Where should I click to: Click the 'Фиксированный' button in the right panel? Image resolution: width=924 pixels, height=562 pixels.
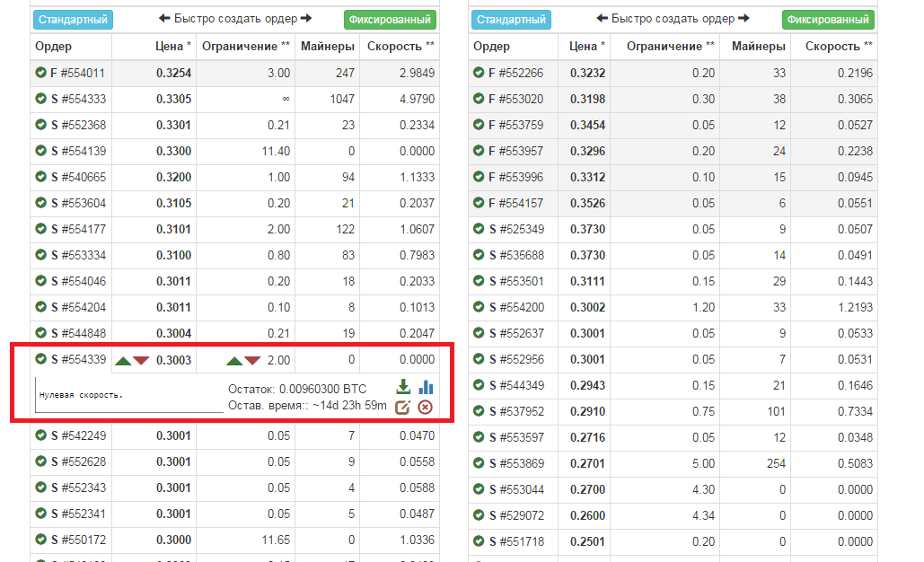[x=827, y=19]
